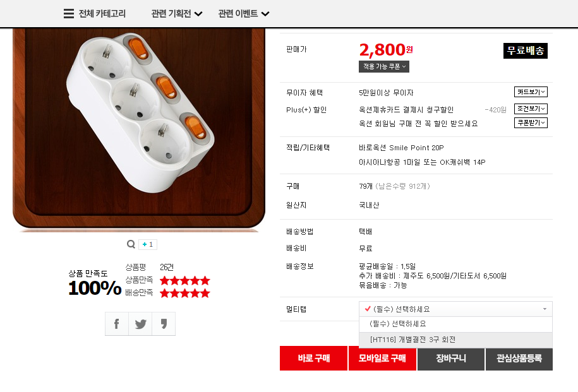Click the +1 more images button
Image resolution: width=578 pixels, height=392 pixels.
click(x=148, y=244)
